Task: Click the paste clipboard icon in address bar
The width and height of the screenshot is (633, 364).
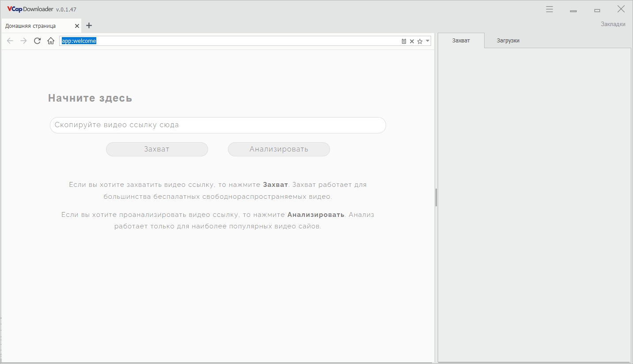Action: [404, 41]
